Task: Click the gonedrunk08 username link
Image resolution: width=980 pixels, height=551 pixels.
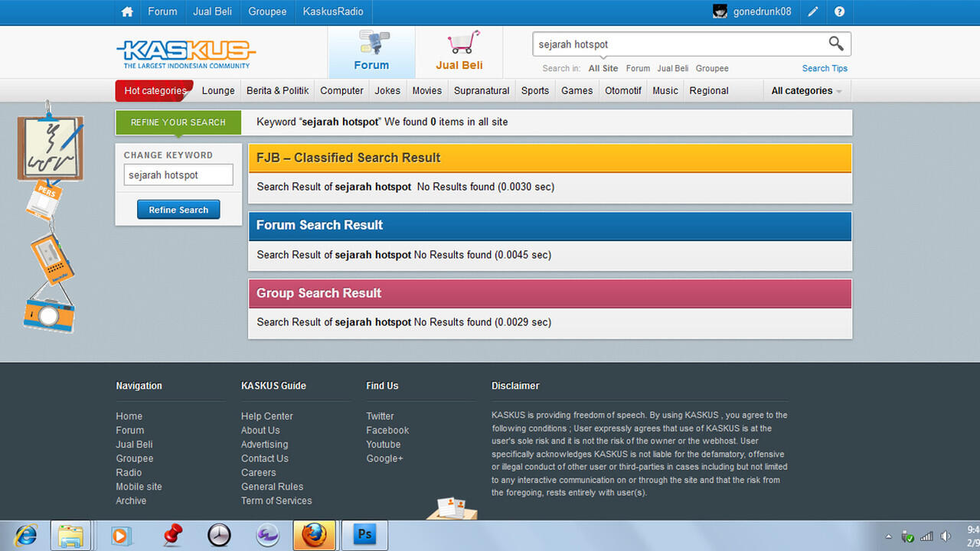Action: tap(762, 11)
